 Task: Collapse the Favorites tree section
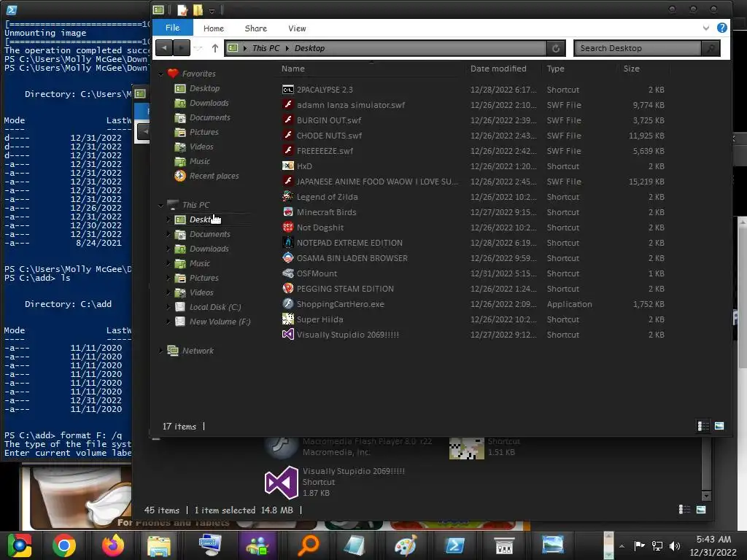(x=161, y=74)
